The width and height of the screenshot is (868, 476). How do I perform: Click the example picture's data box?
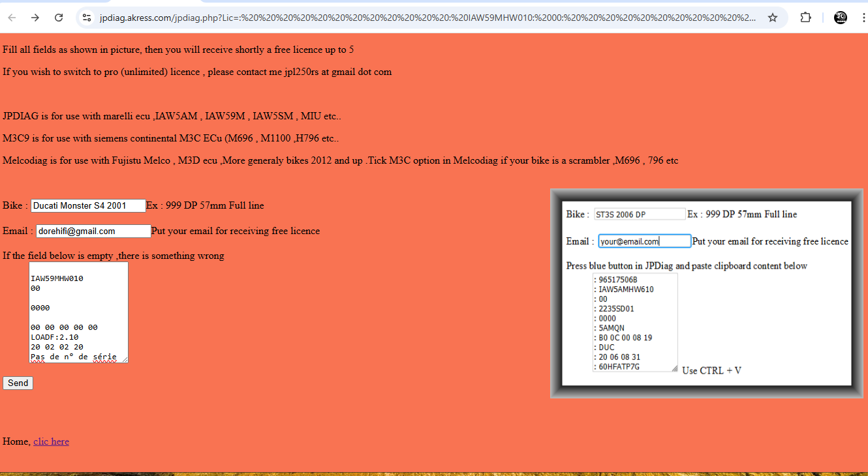(635, 322)
